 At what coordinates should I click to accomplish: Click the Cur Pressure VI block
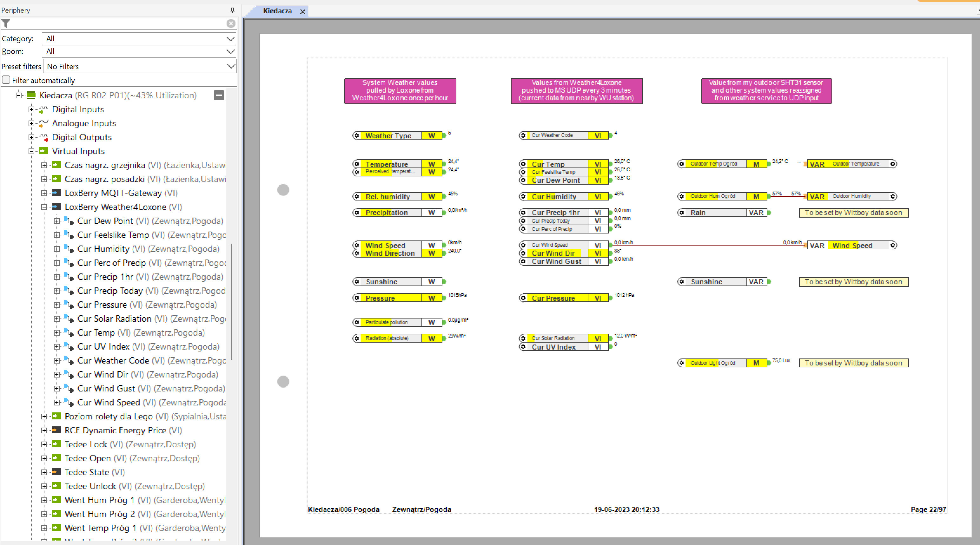559,298
